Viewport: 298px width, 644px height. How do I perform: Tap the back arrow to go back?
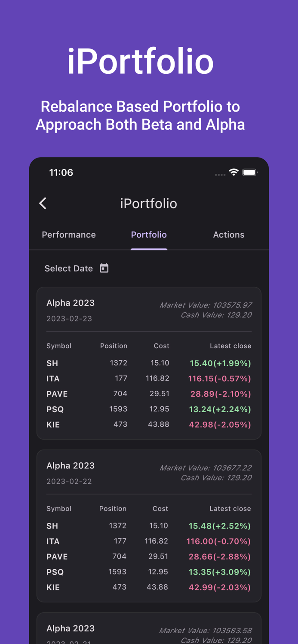[x=43, y=203]
